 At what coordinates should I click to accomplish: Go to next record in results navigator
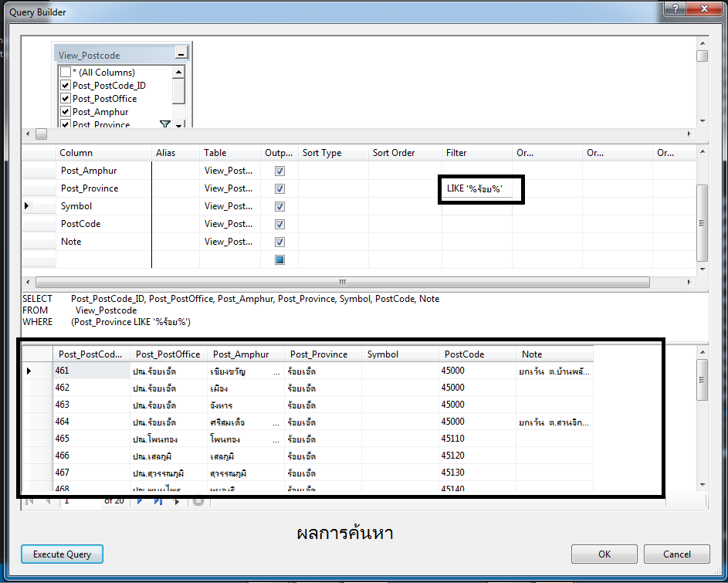140,501
